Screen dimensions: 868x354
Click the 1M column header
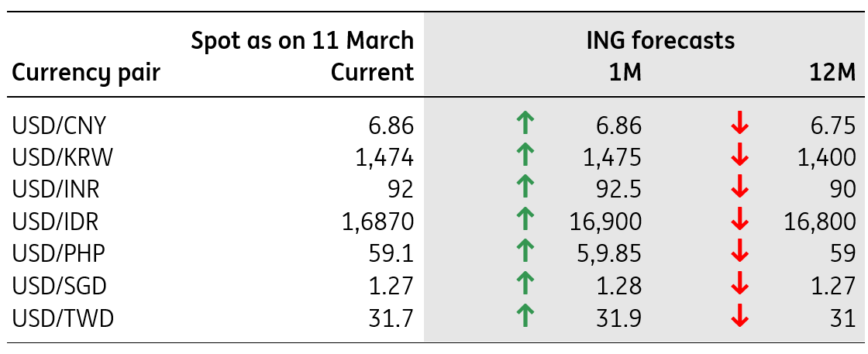tap(623, 73)
